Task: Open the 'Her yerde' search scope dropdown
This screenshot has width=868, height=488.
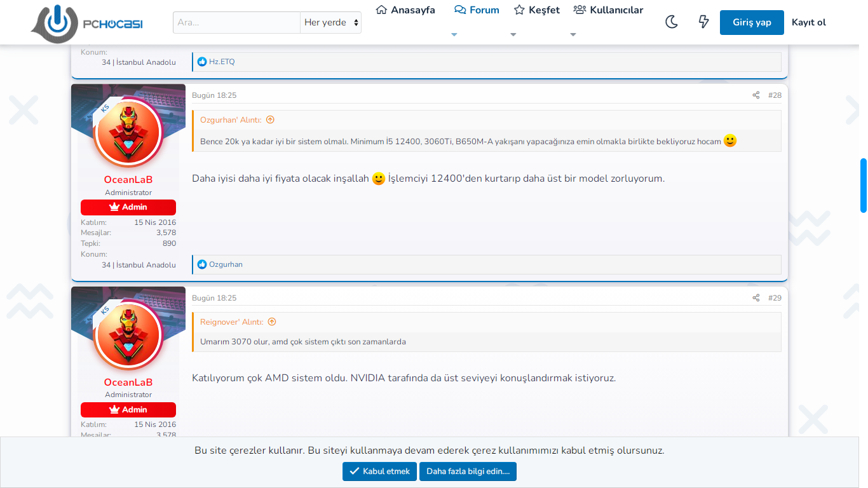Action: [x=331, y=22]
